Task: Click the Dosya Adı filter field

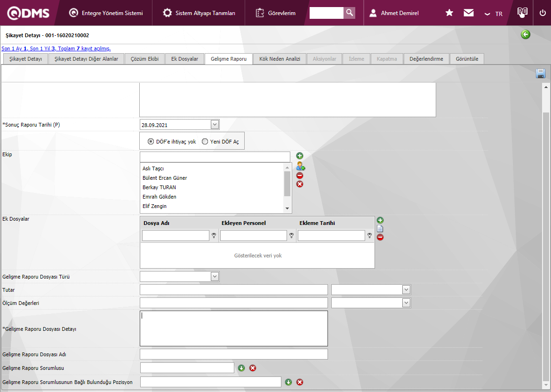Action: pyautogui.click(x=176, y=236)
